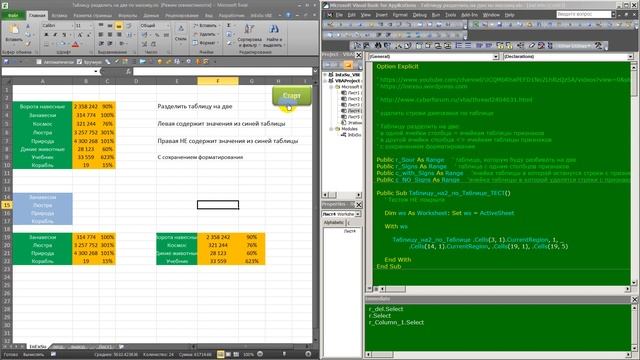
Task: Open the Name Box dropdown arrow
Action: tap(96, 71)
